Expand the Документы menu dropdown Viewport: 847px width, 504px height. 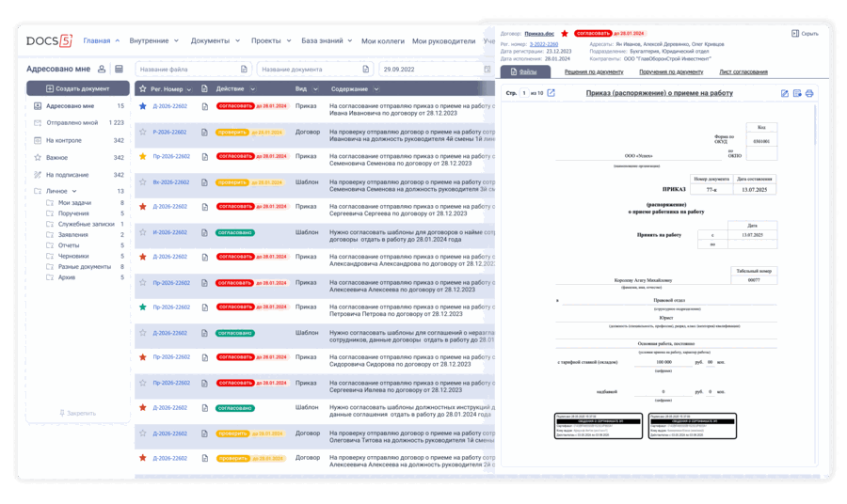pyautogui.click(x=215, y=40)
